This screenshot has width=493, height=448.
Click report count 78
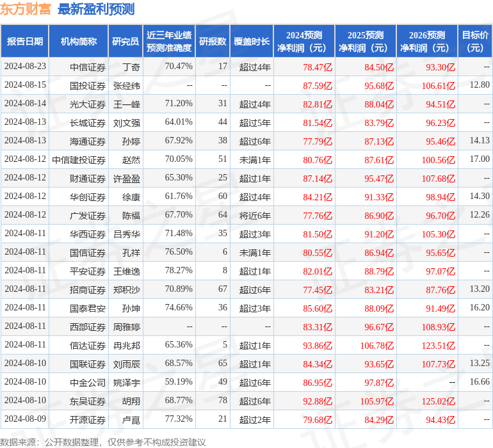click(x=223, y=400)
